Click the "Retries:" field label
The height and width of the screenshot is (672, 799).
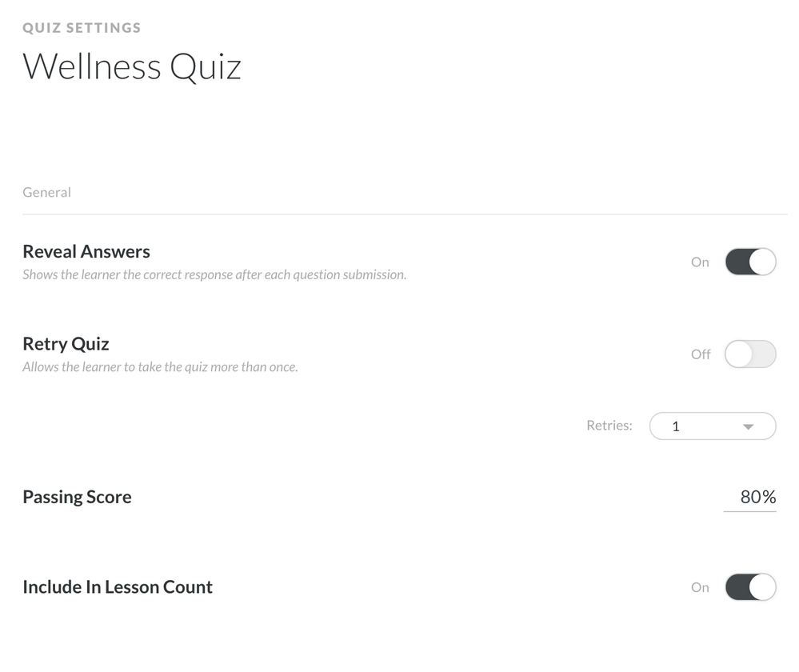609,426
